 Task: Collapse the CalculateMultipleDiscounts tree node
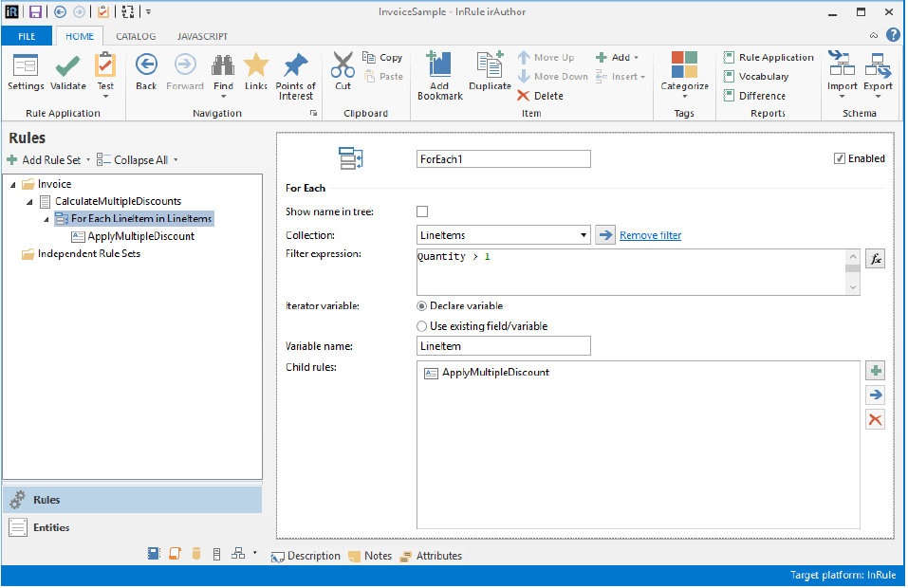(x=30, y=202)
